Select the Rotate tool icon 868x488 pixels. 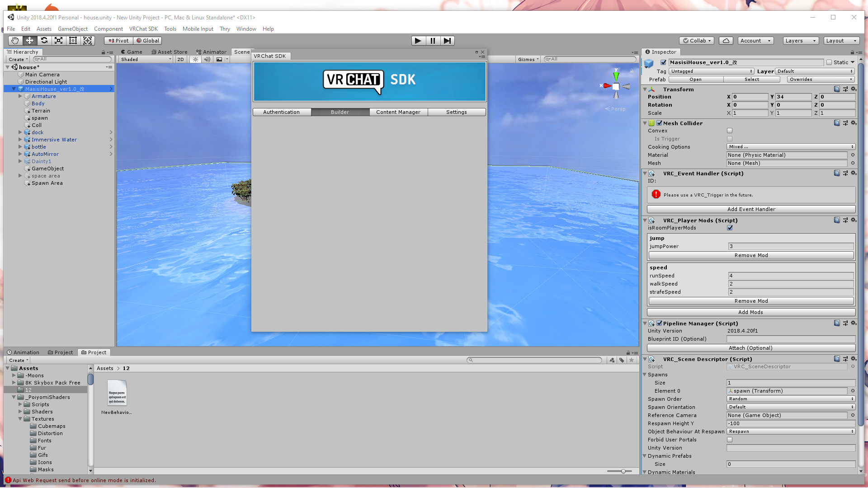(x=44, y=41)
